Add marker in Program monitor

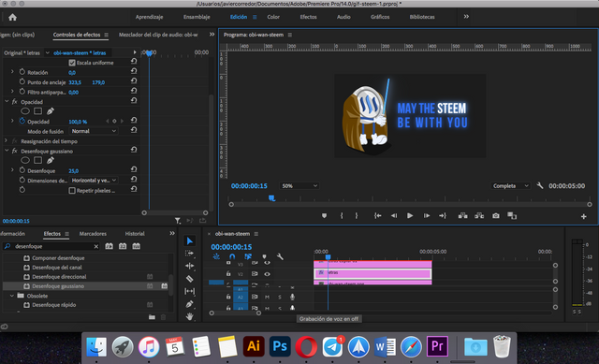point(325,216)
